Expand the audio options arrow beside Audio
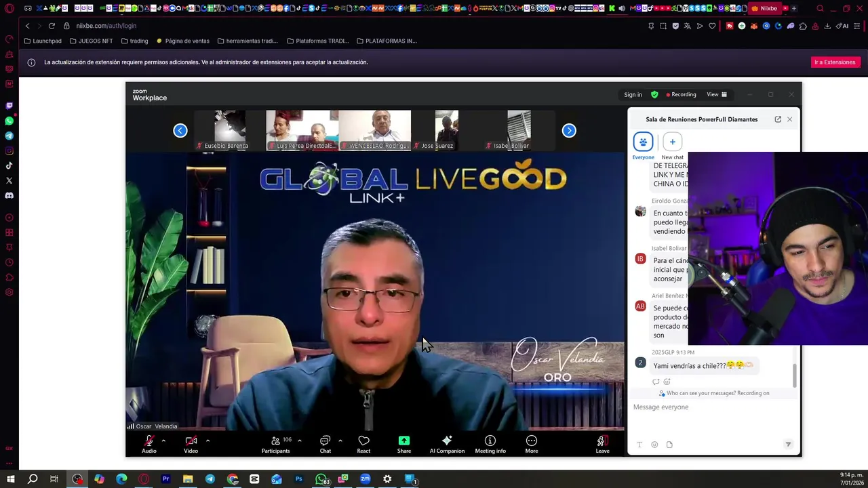Image resolution: width=868 pixels, height=488 pixels. tap(163, 441)
